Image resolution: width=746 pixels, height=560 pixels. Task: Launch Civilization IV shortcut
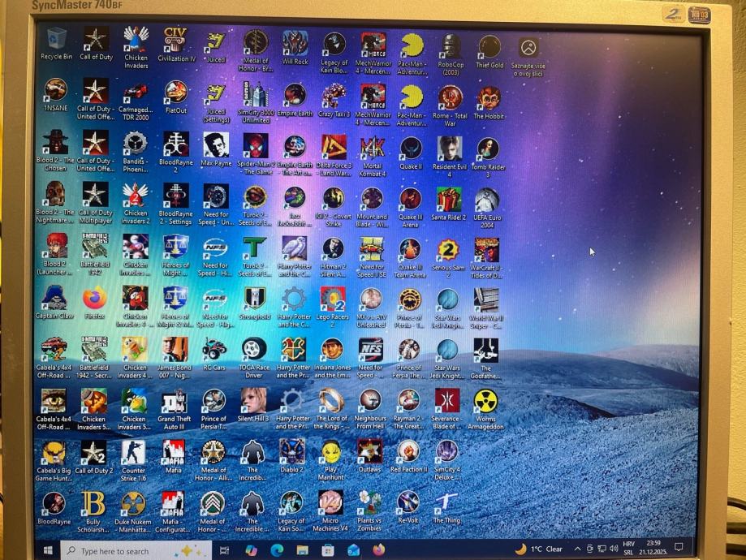click(x=176, y=45)
